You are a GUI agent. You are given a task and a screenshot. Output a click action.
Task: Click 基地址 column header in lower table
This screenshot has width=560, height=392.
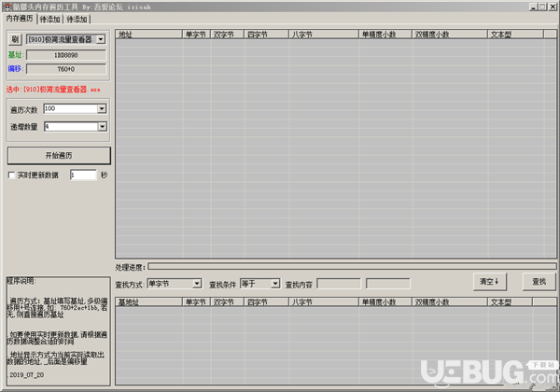point(149,302)
